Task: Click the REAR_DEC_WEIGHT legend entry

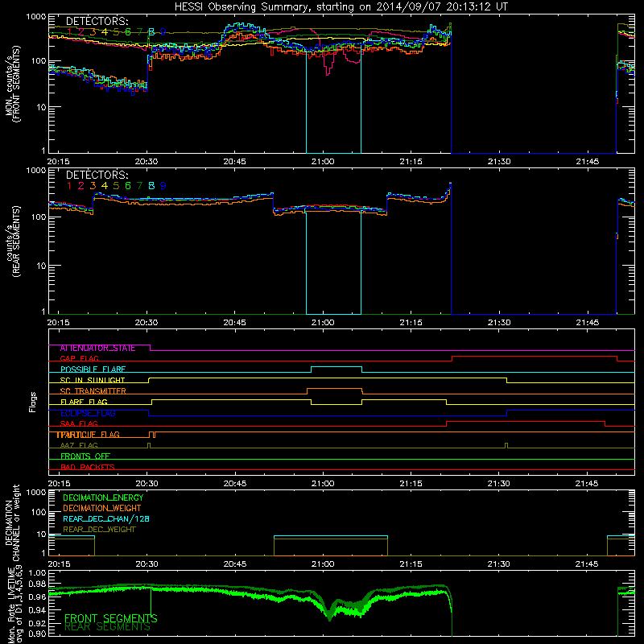Action: tap(99, 530)
